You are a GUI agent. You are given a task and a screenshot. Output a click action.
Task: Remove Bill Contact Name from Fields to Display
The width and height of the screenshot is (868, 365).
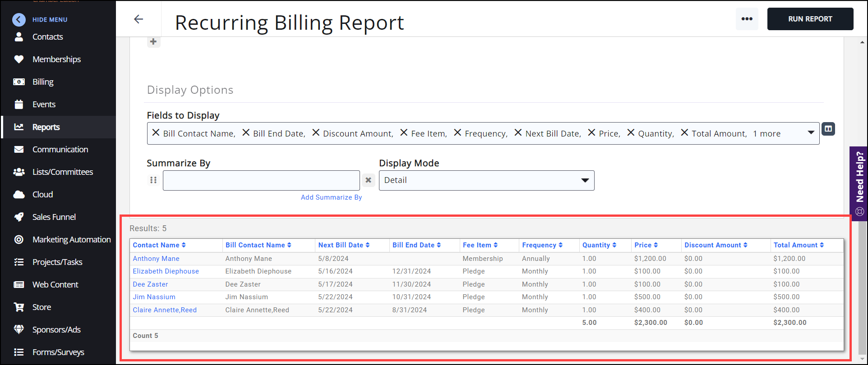tap(156, 133)
